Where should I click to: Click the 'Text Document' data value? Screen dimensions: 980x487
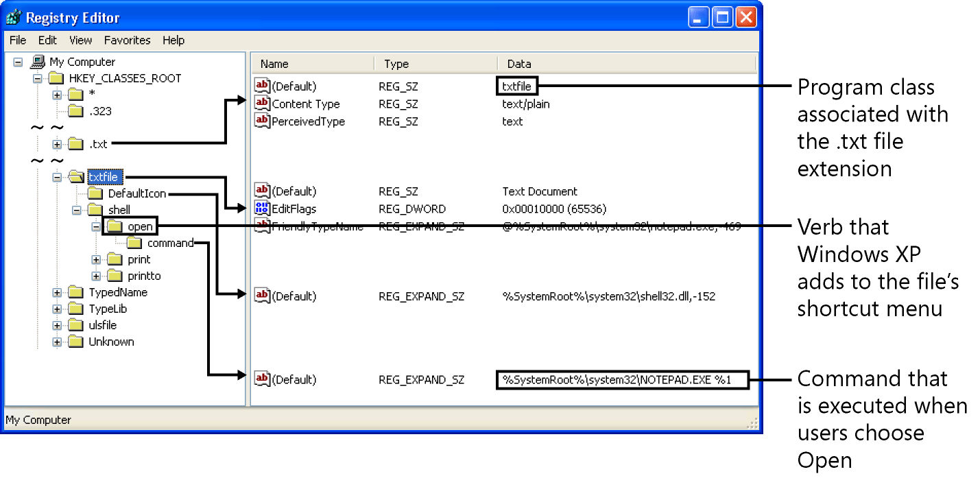(540, 191)
